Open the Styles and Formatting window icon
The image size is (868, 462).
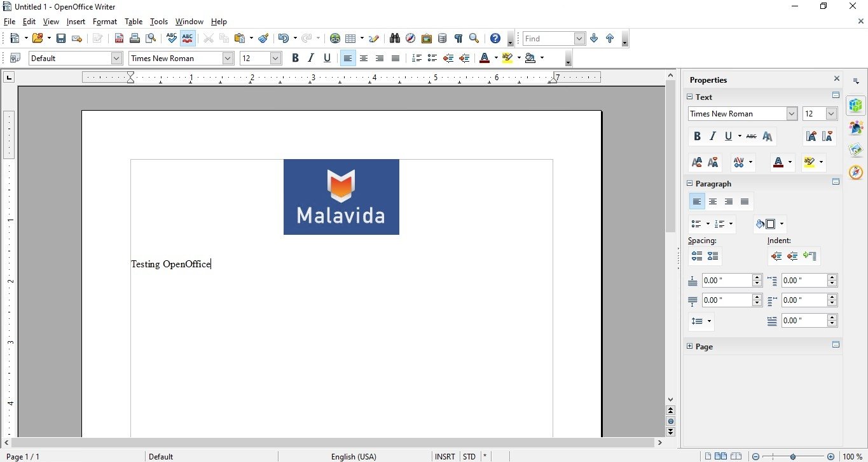(x=15, y=58)
